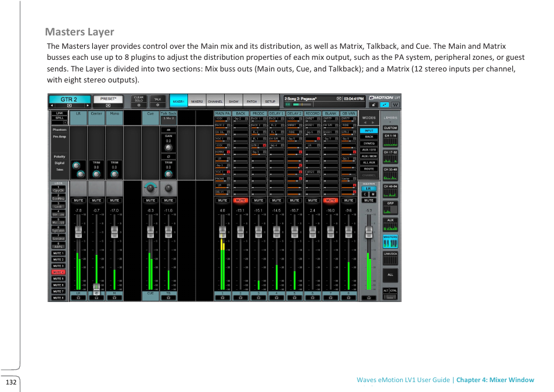Select CH 1-16 layer thumbnail
554x392 pixels.
390,141
